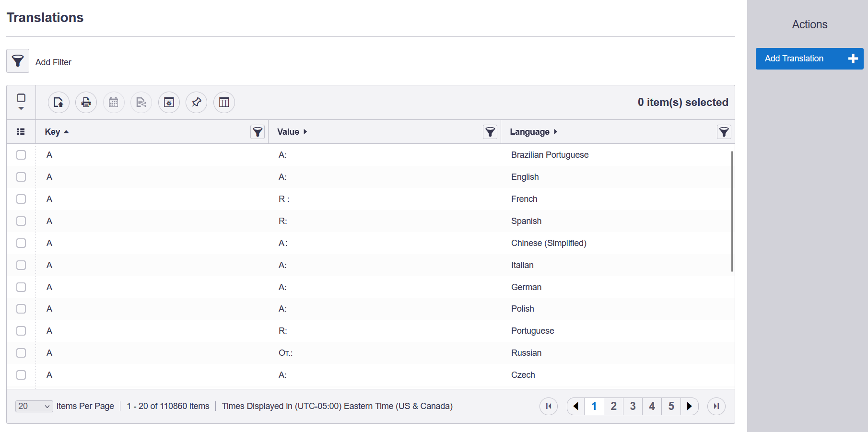
Task: Select the Czech language cell
Action: [x=523, y=375]
